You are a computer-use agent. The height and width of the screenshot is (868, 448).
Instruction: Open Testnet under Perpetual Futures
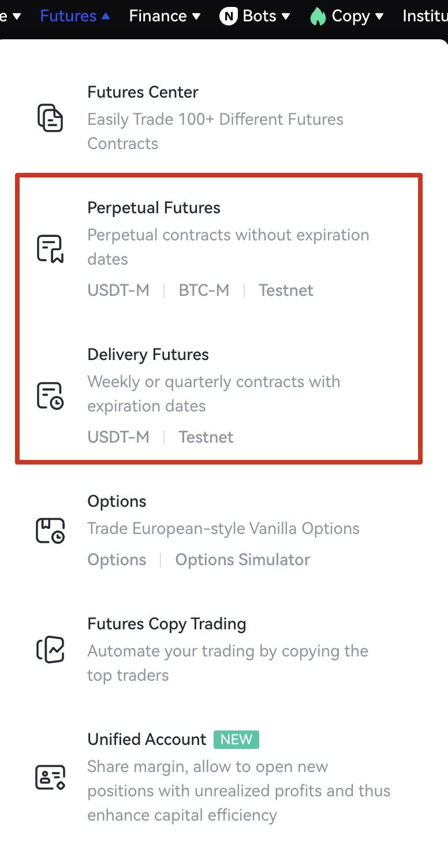pos(286,290)
